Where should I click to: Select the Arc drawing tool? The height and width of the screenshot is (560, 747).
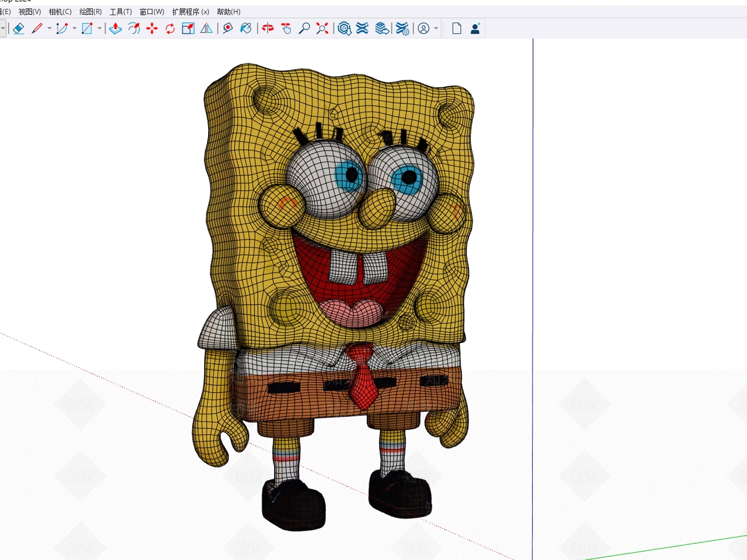pyautogui.click(x=62, y=28)
